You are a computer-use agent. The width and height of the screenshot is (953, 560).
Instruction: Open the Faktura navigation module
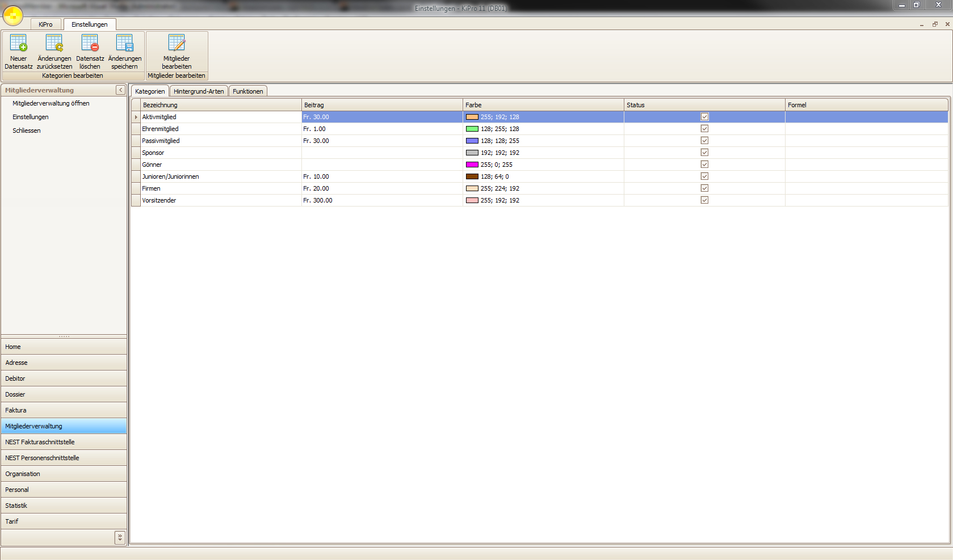(x=16, y=410)
